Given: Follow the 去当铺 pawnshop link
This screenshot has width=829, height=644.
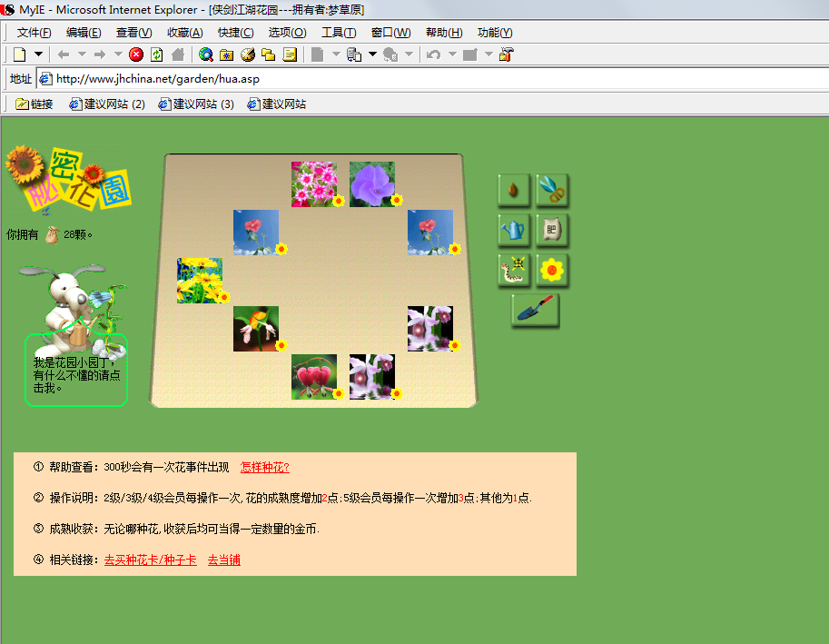Looking at the screenshot, I should [224, 560].
